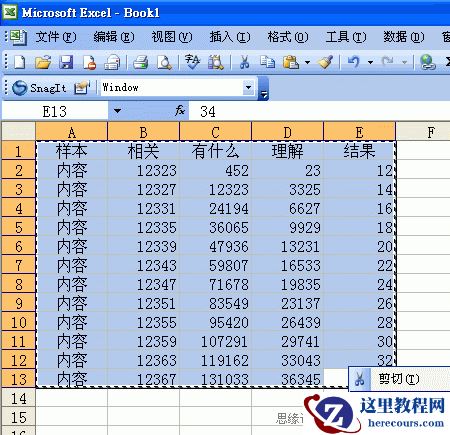
Task: Open the Redo history dropdown arrow
Action: (x=404, y=62)
